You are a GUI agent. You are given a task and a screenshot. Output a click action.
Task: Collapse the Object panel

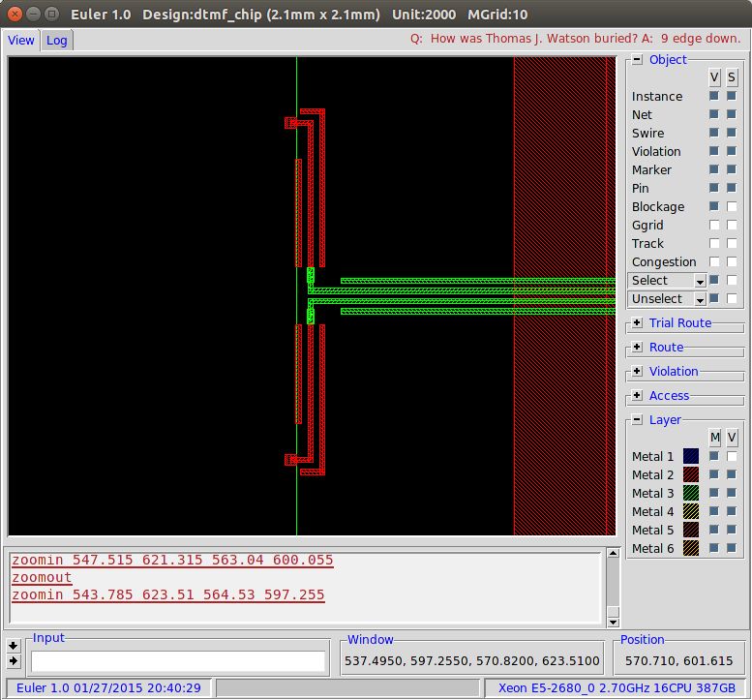tap(637, 59)
